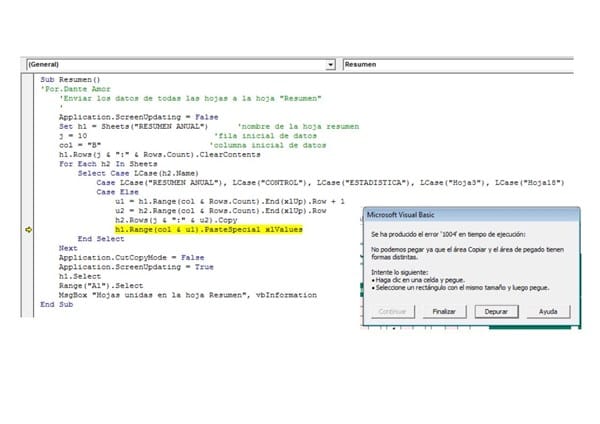Viewport: 600px width, 424px height.
Task: Place cursor on the End Sub line
Action: click(56, 304)
